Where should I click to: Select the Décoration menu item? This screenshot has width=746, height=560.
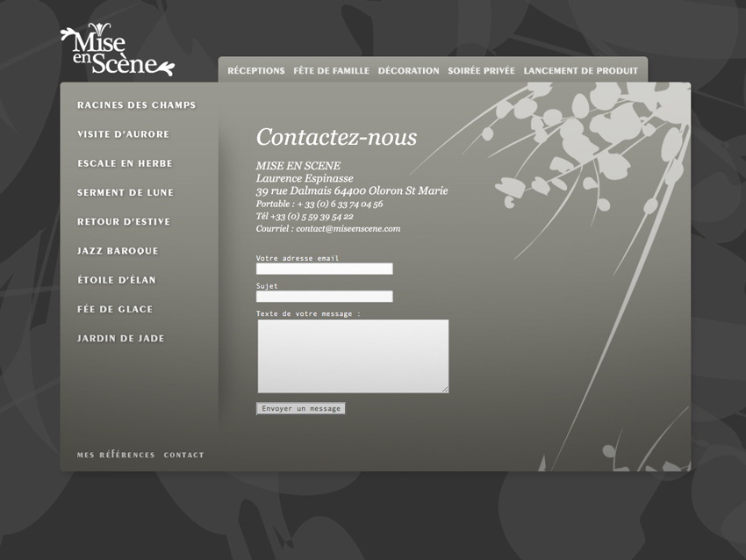pos(408,71)
